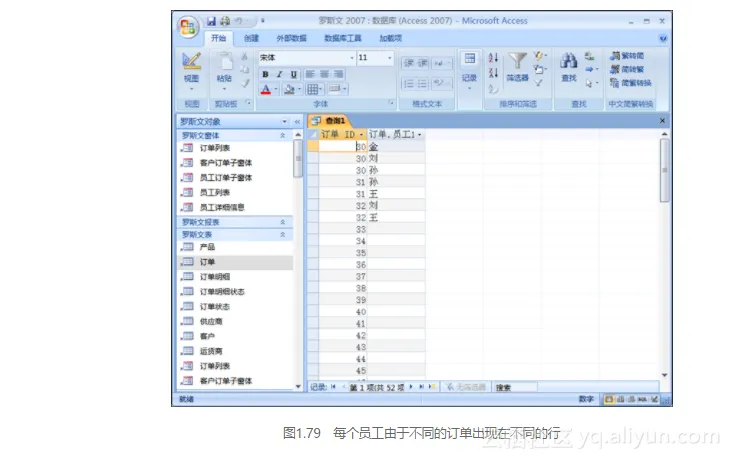Image resolution: width=731 pixels, height=460 pixels.
Task: Click the datasheet vertical scrollbar thumb
Action: [x=665, y=170]
